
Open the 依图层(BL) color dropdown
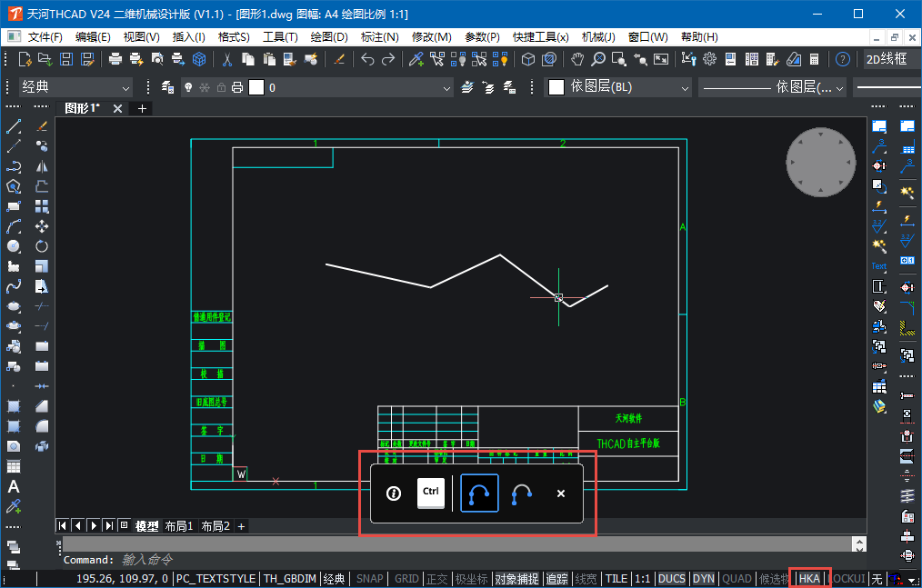(618, 87)
